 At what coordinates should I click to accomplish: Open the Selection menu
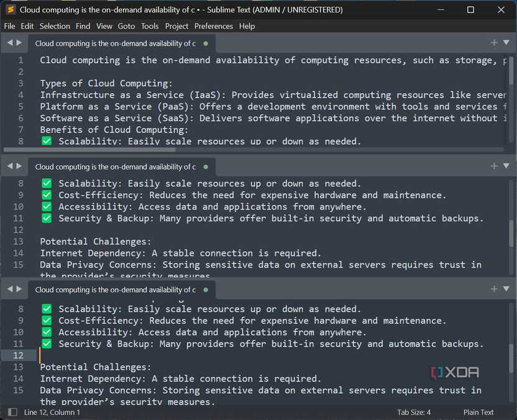[55, 26]
